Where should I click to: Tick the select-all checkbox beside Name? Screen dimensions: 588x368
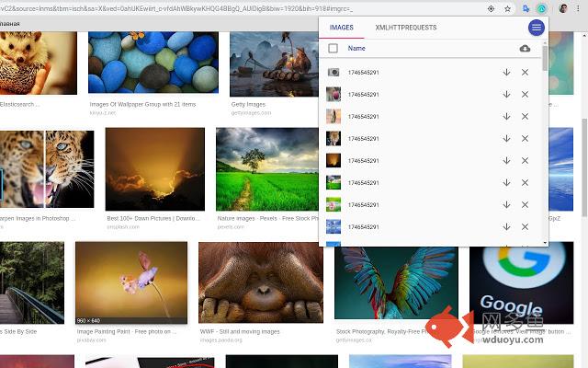coord(333,48)
